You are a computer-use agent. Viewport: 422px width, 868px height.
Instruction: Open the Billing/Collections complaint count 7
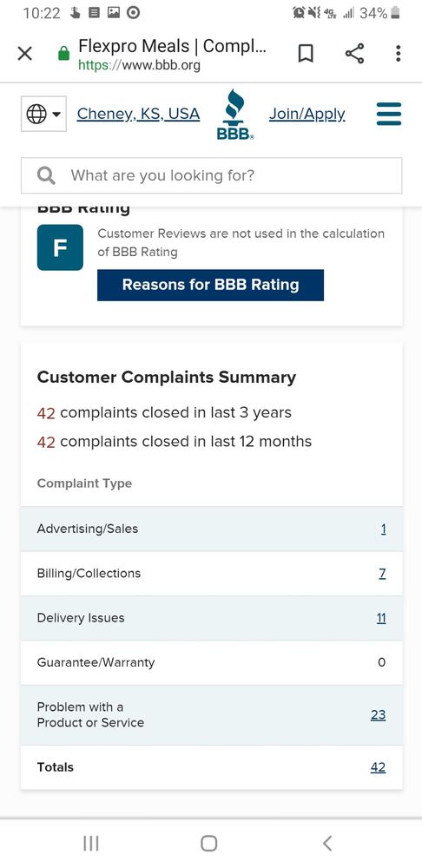coord(383,574)
